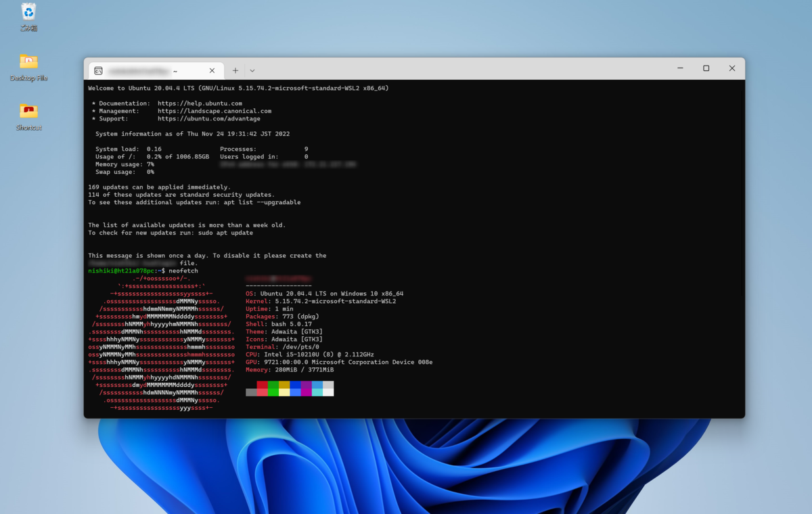The height and width of the screenshot is (514, 812).
Task: Click the neofetch 'OS: Ubuntu 20.04.4 LTS' line
Action: click(324, 294)
